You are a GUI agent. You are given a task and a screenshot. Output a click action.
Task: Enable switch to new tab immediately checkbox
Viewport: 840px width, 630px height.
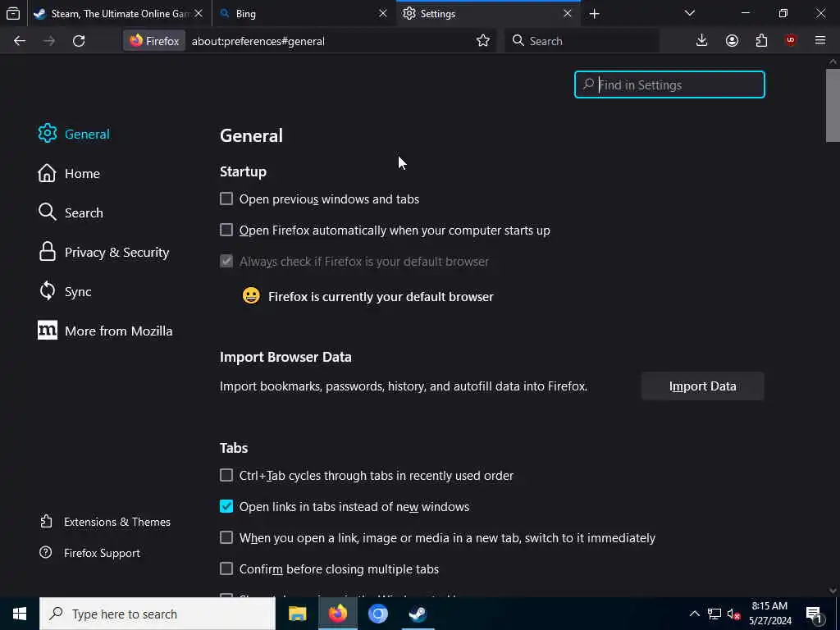coord(226,538)
